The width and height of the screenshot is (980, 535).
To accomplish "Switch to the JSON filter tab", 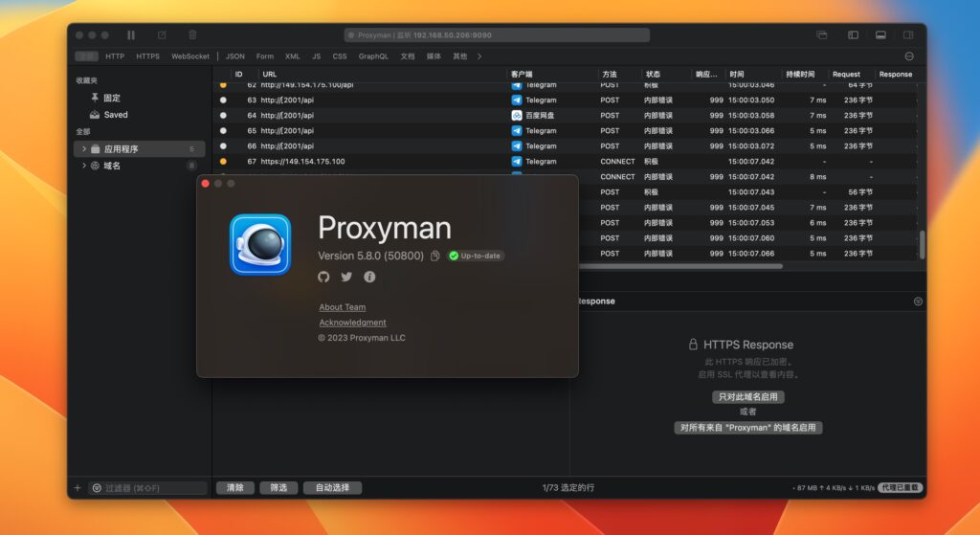I will coord(235,56).
